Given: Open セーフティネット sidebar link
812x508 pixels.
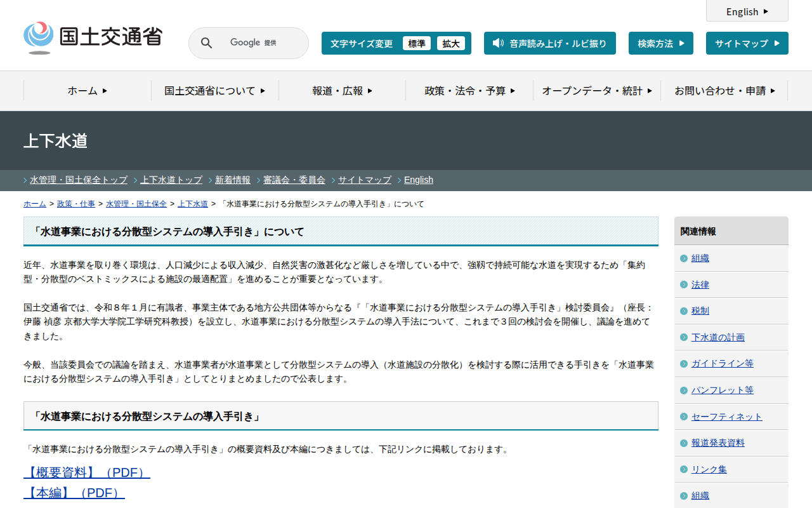Looking at the screenshot, I should (727, 417).
